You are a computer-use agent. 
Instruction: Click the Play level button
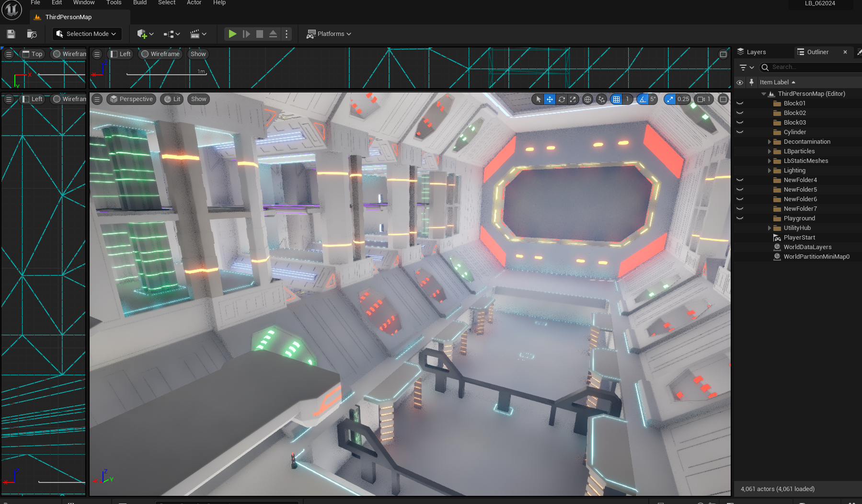point(232,34)
